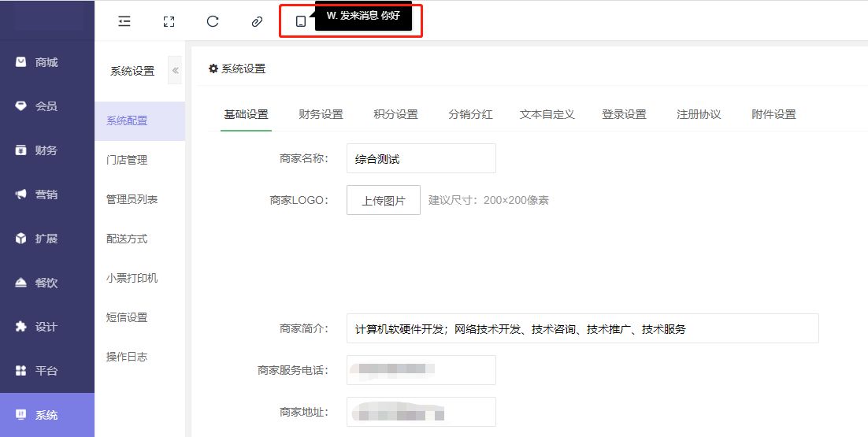The height and width of the screenshot is (437, 868).
Task: Click the collapse sidebar menu icon
Action: coord(124,22)
